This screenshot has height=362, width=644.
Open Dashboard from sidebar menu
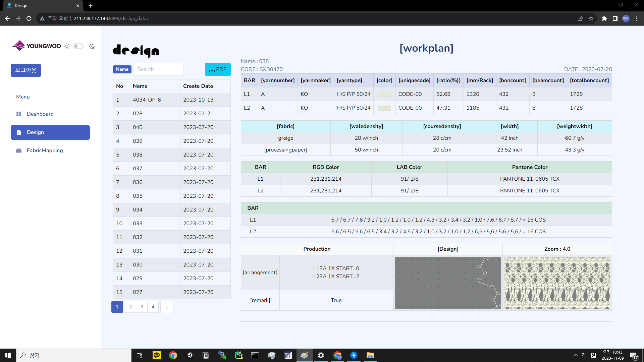[x=40, y=114]
